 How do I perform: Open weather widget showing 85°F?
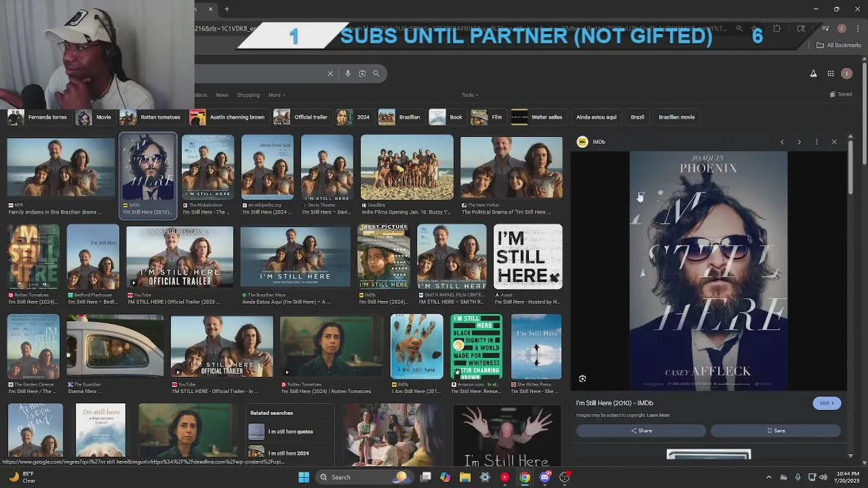point(20,477)
